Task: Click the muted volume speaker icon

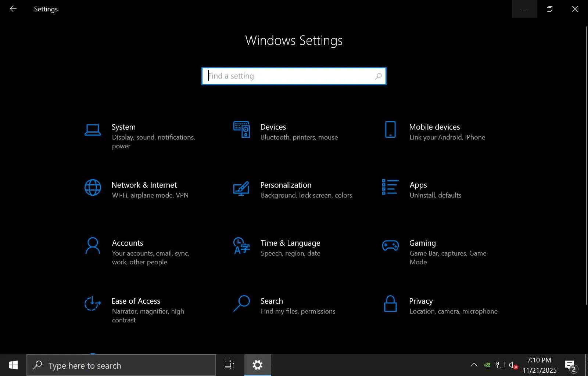Action: [513, 365]
